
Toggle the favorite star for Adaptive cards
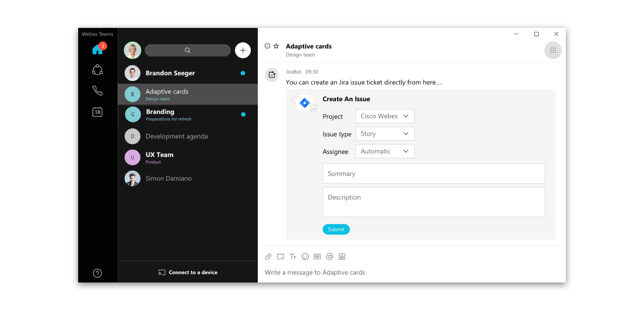(x=276, y=46)
